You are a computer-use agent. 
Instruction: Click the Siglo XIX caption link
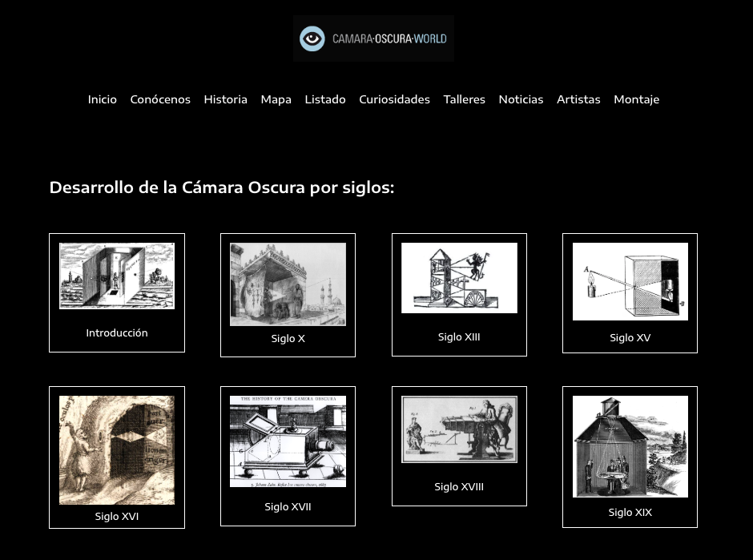click(x=630, y=512)
